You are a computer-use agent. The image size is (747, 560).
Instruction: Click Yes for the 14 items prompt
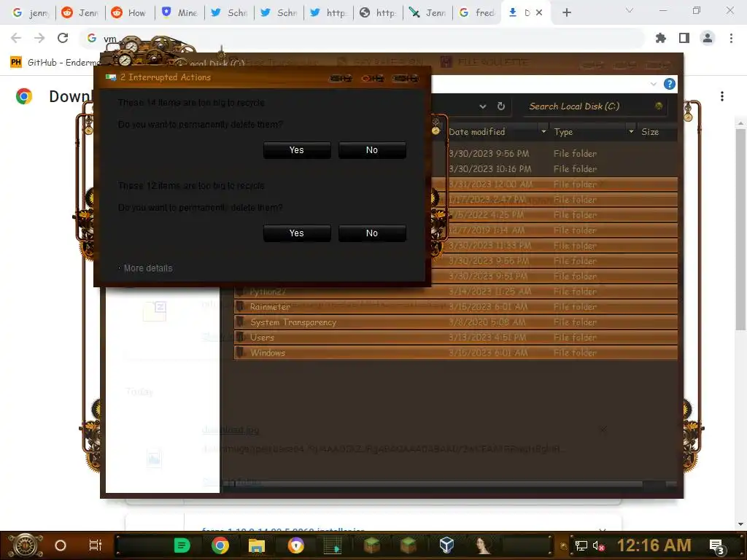click(297, 150)
